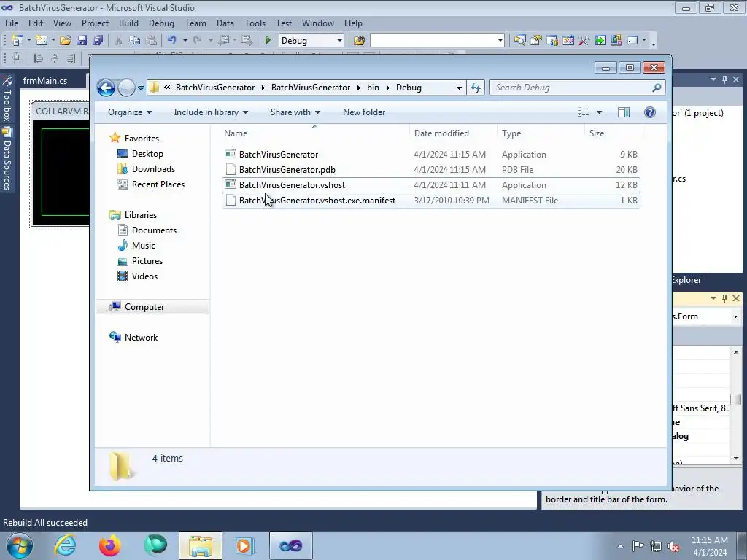Open Solution Explorer from toolbar icon
The width and height of the screenshot is (747, 560).
(x=519, y=41)
